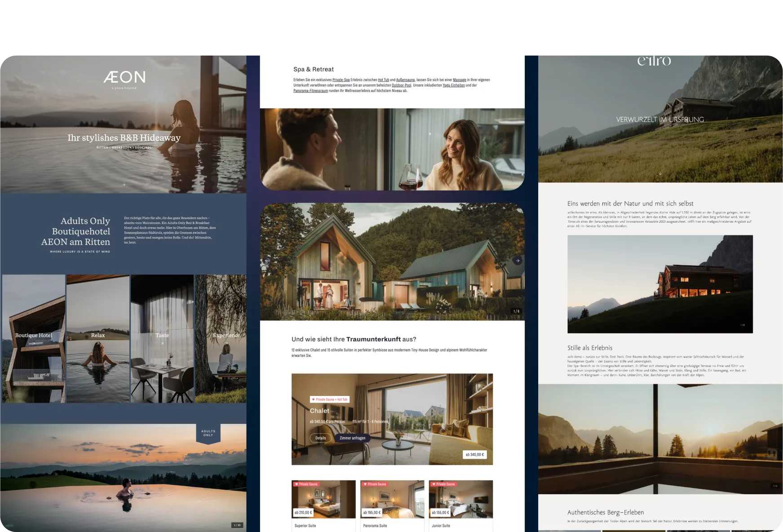Click the 'Stille als Erlebnis' heading
Screen dimensions: 783x532
tap(590, 348)
